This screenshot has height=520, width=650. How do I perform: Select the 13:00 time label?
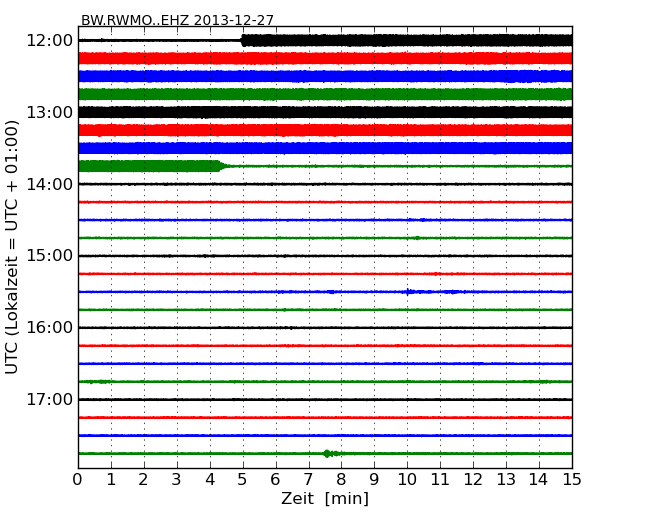pyautogui.click(x=50, y=112)
